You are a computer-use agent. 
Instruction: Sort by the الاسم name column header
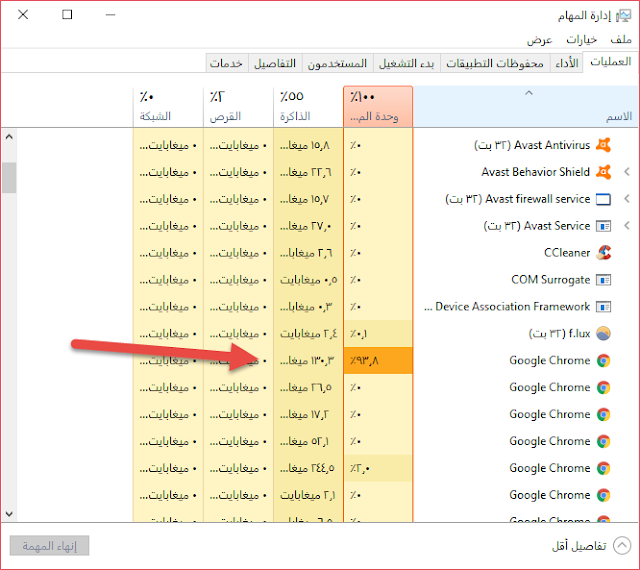click(526, 107)
